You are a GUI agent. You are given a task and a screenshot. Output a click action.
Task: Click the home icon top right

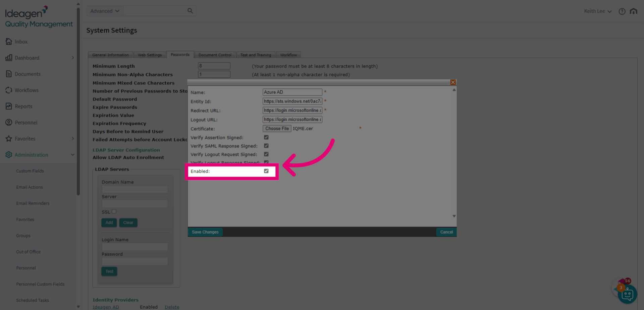[x=634, y=11]
